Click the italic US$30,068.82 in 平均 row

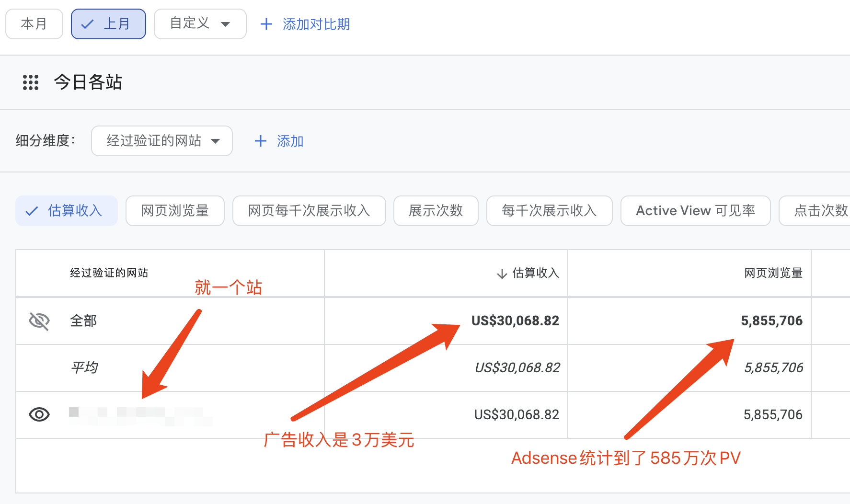(517, 368)
